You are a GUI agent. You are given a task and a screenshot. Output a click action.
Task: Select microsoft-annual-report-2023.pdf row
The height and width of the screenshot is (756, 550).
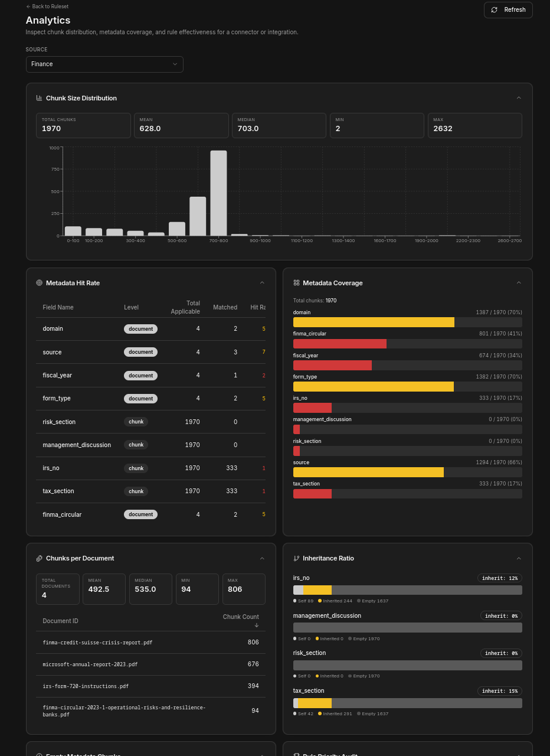[150, 664]
